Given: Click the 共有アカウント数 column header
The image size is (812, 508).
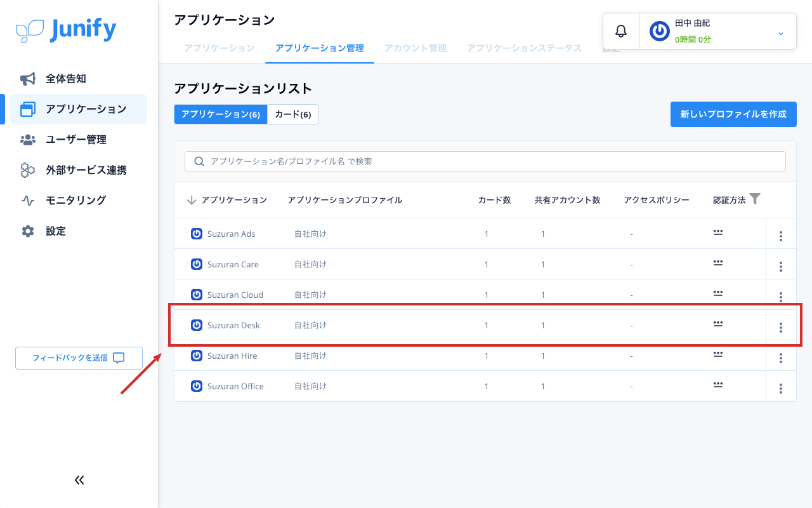Looking at the screenshot, I should pos(568,200).
